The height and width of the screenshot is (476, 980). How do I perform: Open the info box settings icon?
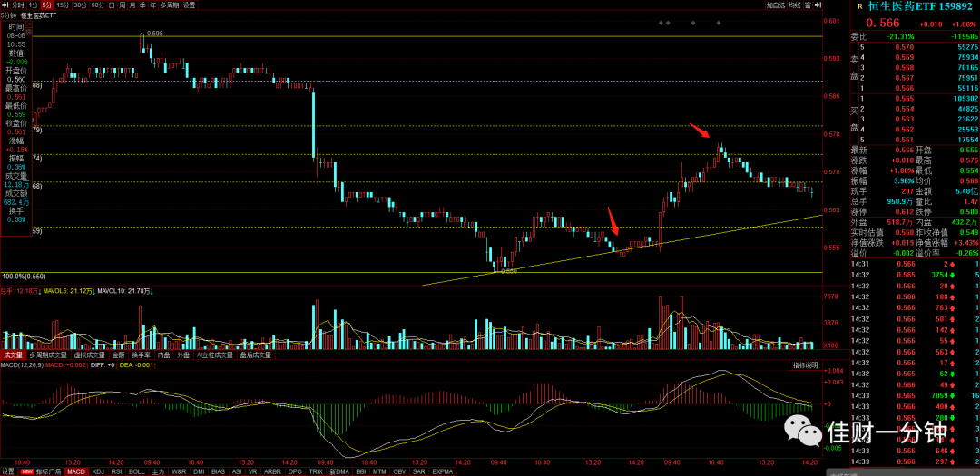click(x=29, y=31)
